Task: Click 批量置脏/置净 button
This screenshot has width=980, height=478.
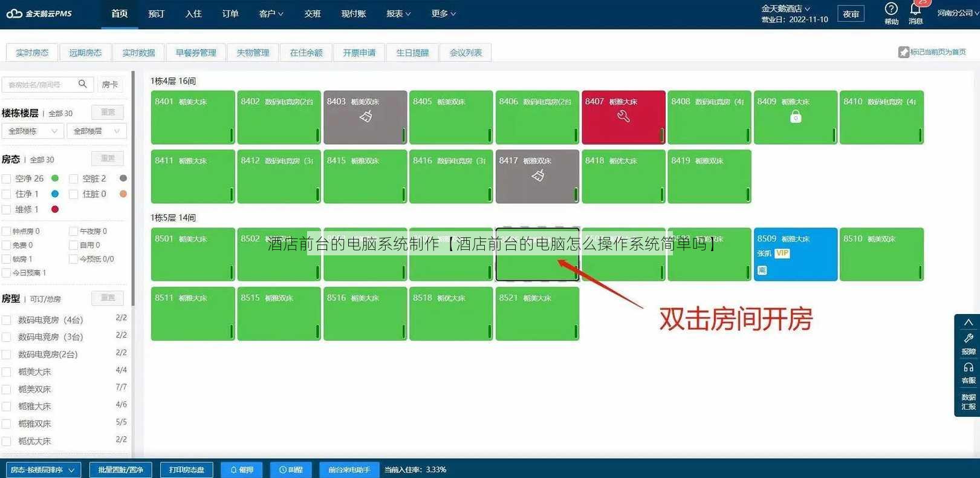Action: [121, 470]
